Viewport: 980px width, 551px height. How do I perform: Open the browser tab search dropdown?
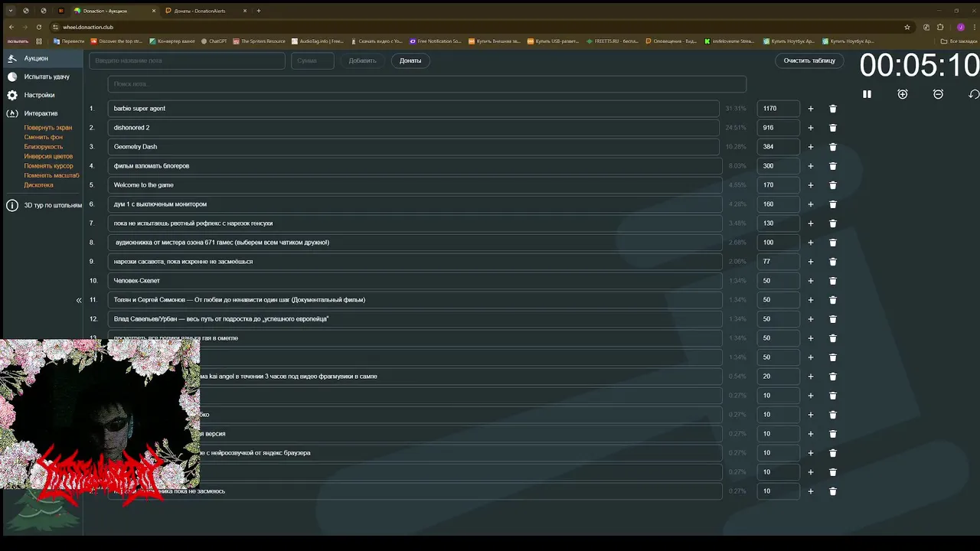pyautogui.click(x=10, y=11)
